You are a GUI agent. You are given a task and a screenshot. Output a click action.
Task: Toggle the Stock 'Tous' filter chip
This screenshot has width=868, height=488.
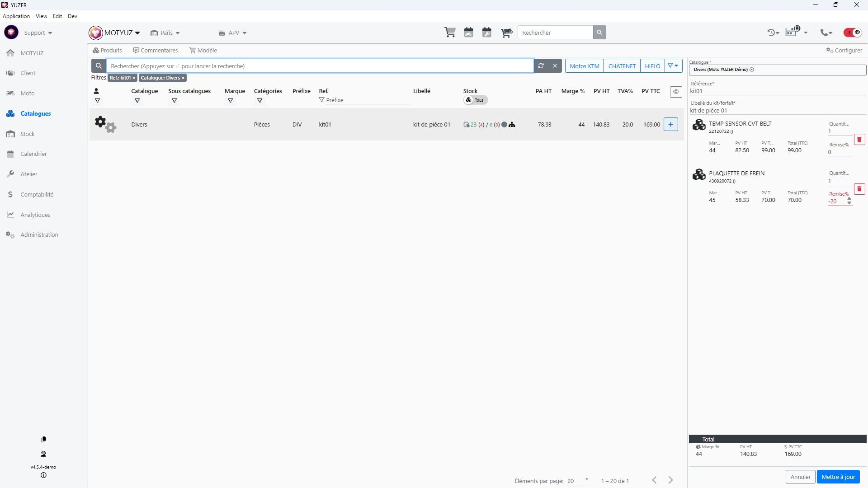tap(476, 100)
